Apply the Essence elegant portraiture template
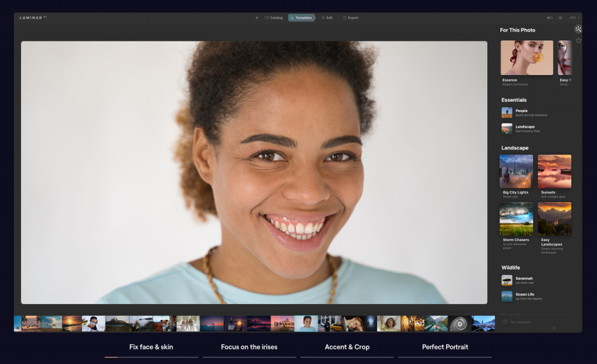The image size is (597, 364). pos(526,57)
